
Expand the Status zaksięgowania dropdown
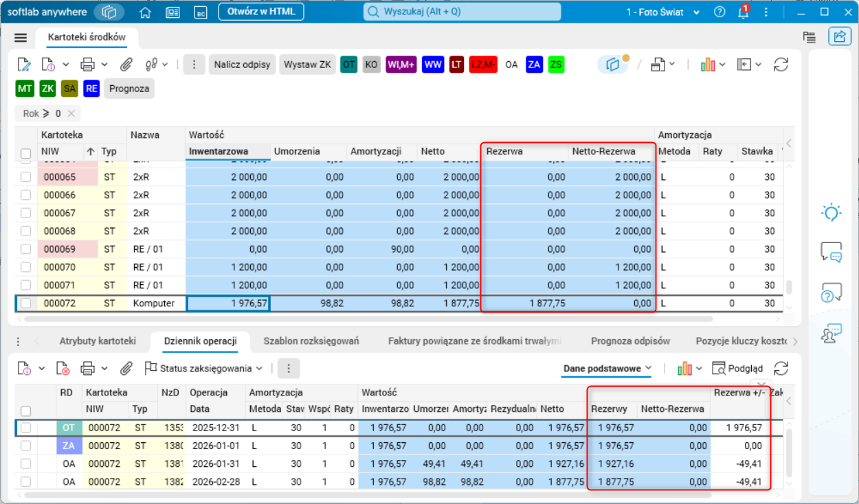tap(204, 369)
